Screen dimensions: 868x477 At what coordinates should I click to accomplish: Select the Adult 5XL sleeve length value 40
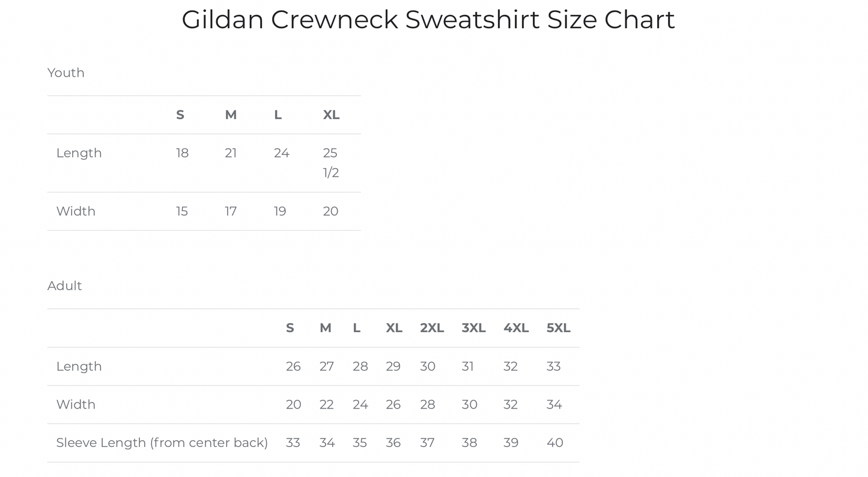tap(555, 443)
